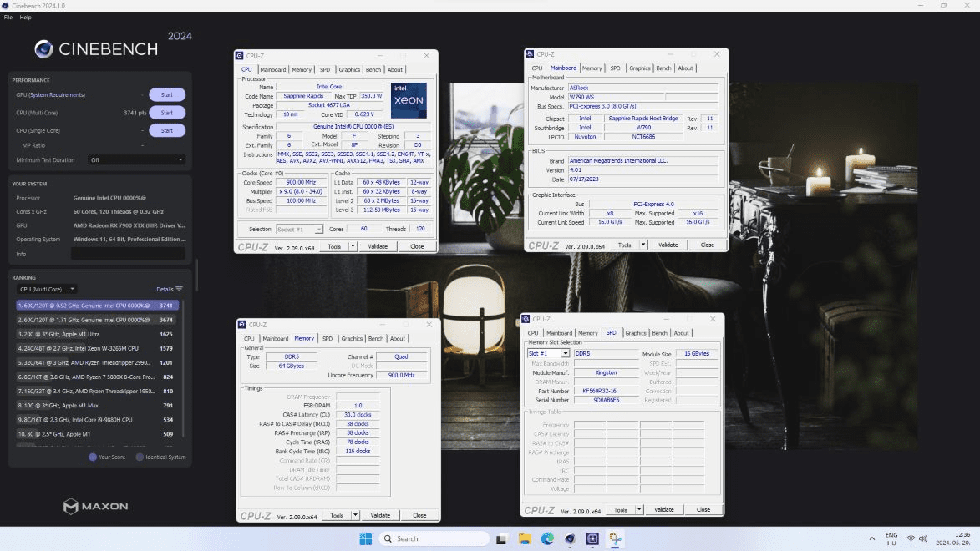This screenshot has height=551, width=980.
Task: Open the CPU (Multi Core) ranking dropdown
Action: click(x=47, y=289)
